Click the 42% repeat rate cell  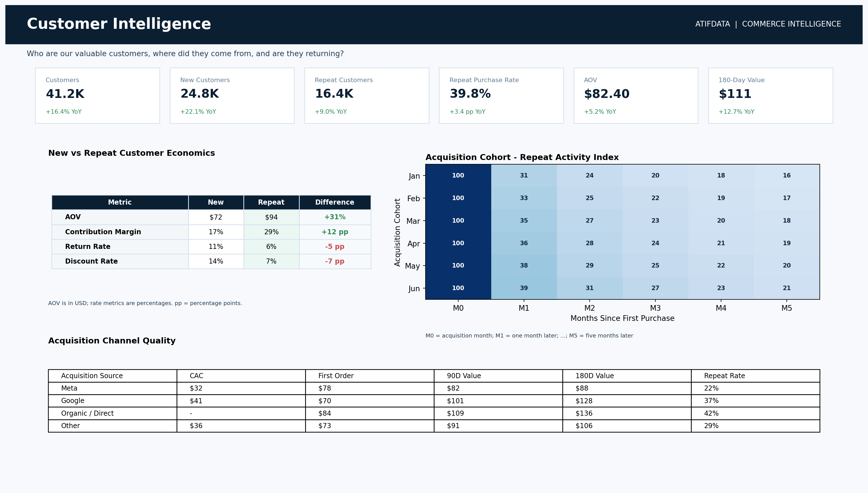755,413
